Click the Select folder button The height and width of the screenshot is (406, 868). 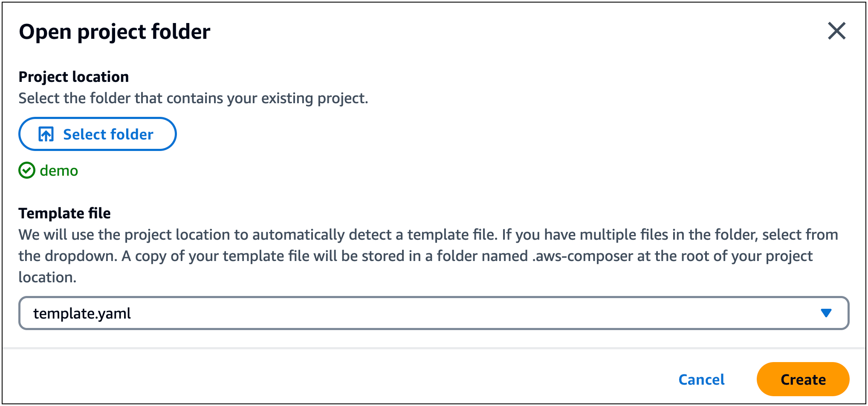click(x=97, y=134)
